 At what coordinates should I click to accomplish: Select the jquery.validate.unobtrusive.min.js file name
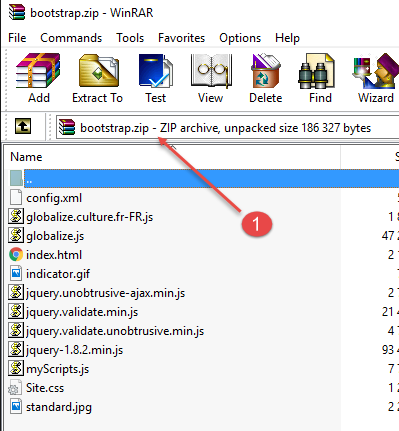click(x=115, y=331)
